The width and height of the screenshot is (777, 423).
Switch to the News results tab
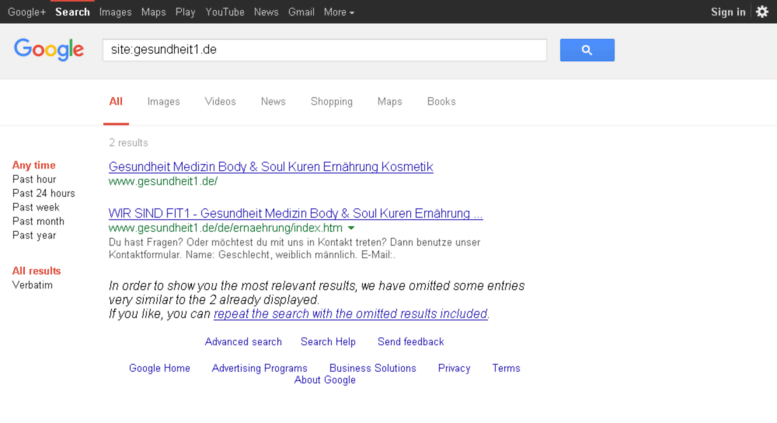pos(273,102)
